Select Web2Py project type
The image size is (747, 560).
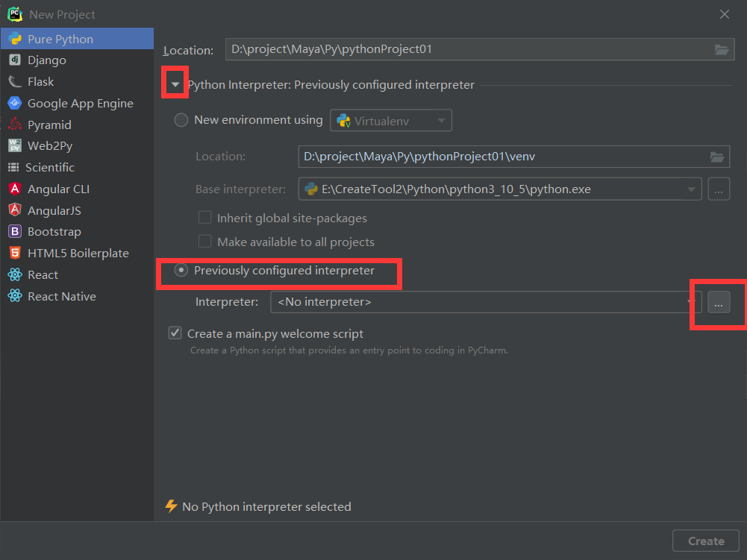[50, 146]
